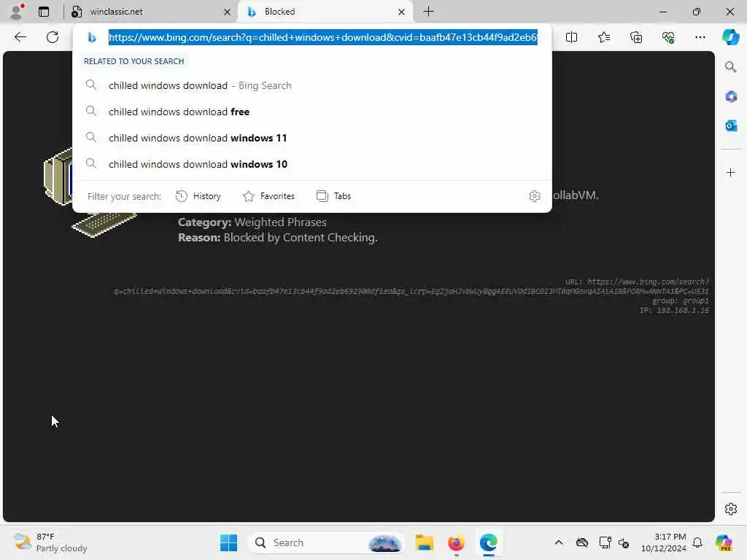Click the address bar URL field
Viewport: 747px width, 560px height.
coord(323,37)
